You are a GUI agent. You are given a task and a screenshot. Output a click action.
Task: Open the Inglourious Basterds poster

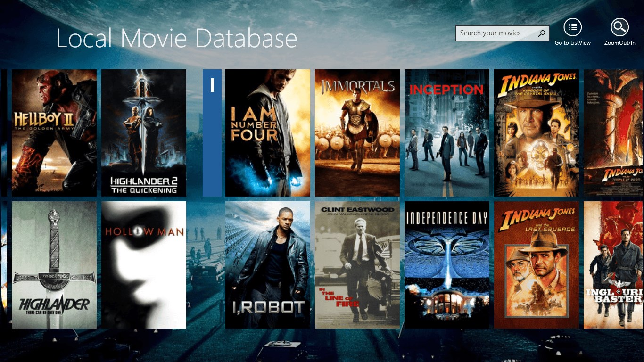(x=614, y=265)
